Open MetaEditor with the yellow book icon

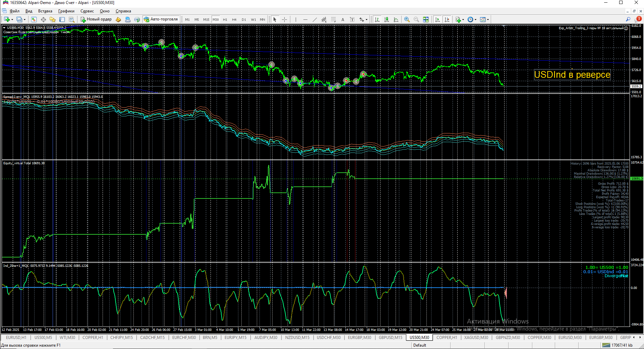pos(118,19)
